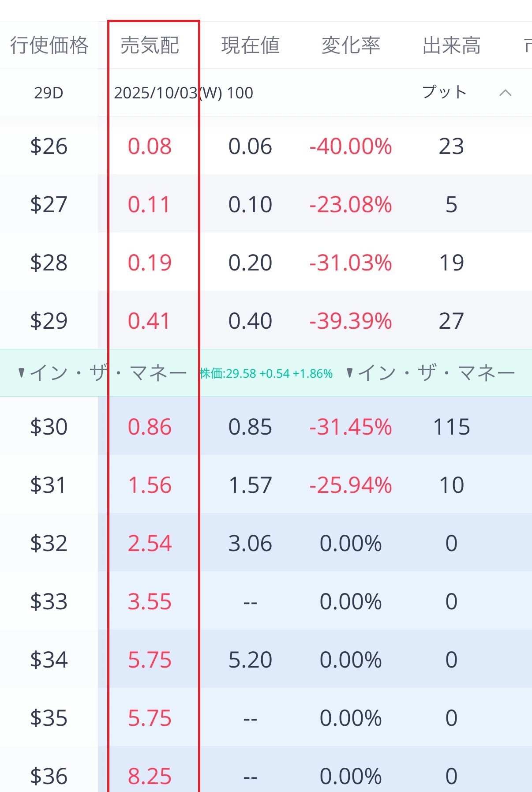The height and width of the screenshot is (792, 532).
Task: Tap ask price 0.86 for $30 strike
Action: point(150,427)
